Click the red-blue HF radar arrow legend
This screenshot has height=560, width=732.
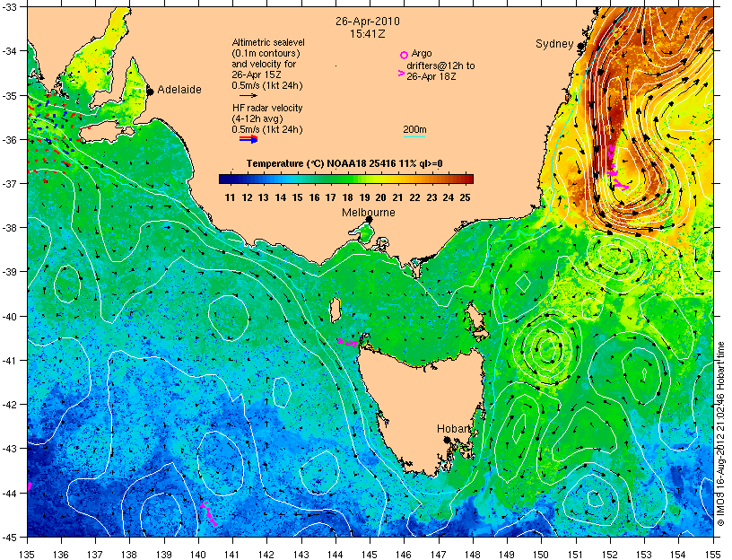pyautogui.click(x=248, y=139)
